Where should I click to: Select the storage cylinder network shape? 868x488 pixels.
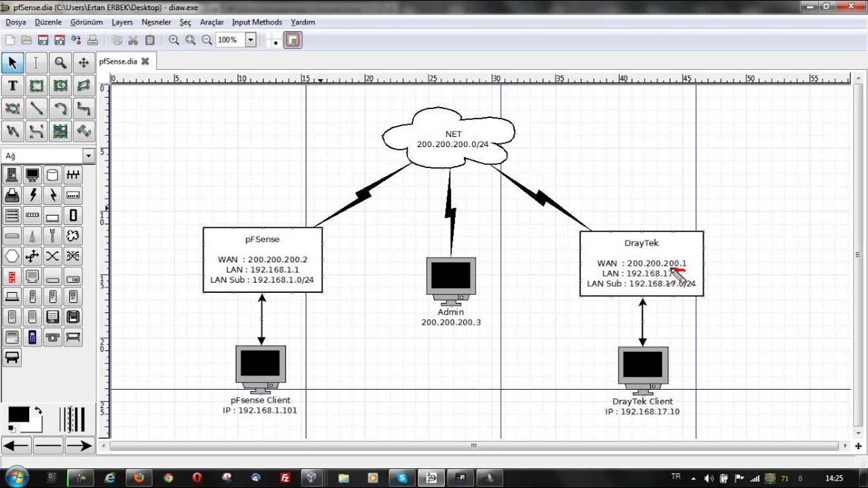pyautogui.click(x=52, y=175)
